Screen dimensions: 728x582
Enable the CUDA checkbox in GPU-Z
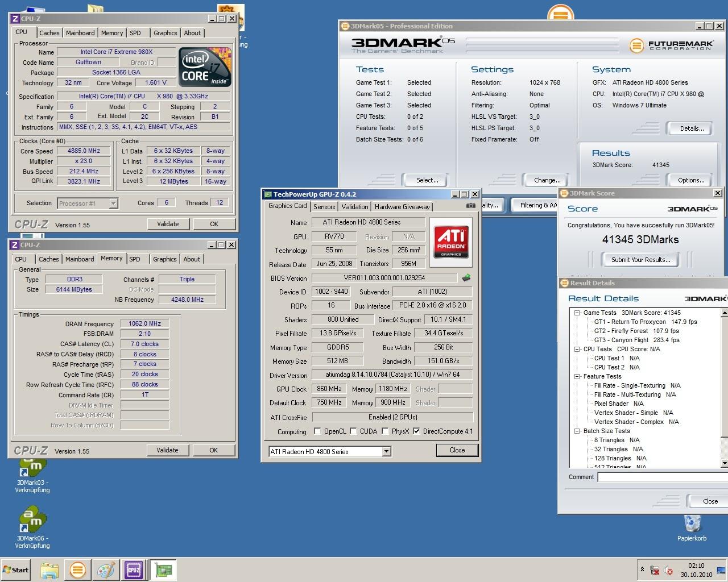click(x=353, y=431)
